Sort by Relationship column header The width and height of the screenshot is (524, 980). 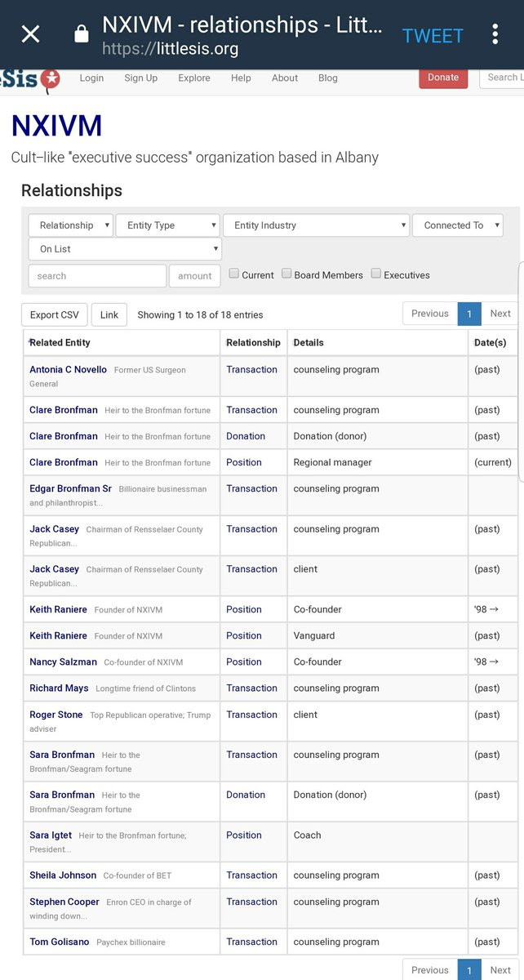(253, 343)
